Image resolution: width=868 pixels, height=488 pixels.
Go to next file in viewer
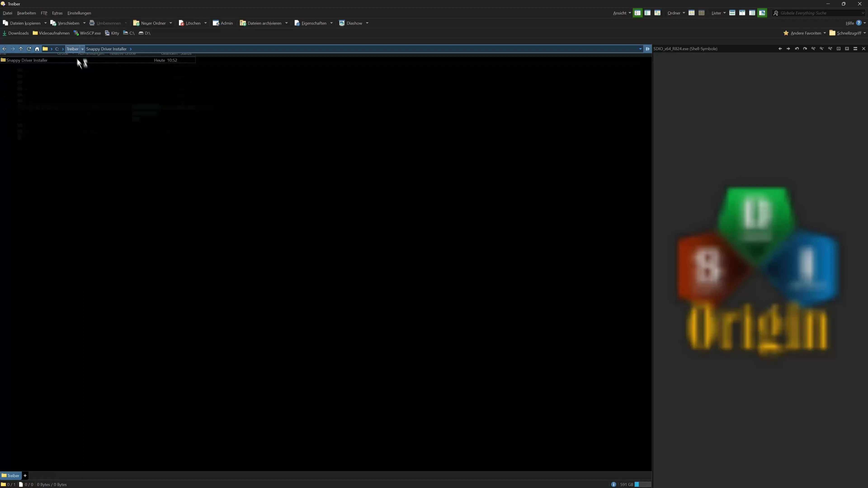coord(788,49)
